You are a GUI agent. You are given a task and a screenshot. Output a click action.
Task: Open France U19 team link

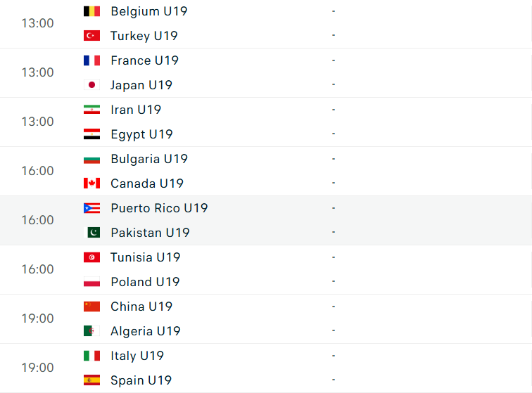(x=144, y=60)
